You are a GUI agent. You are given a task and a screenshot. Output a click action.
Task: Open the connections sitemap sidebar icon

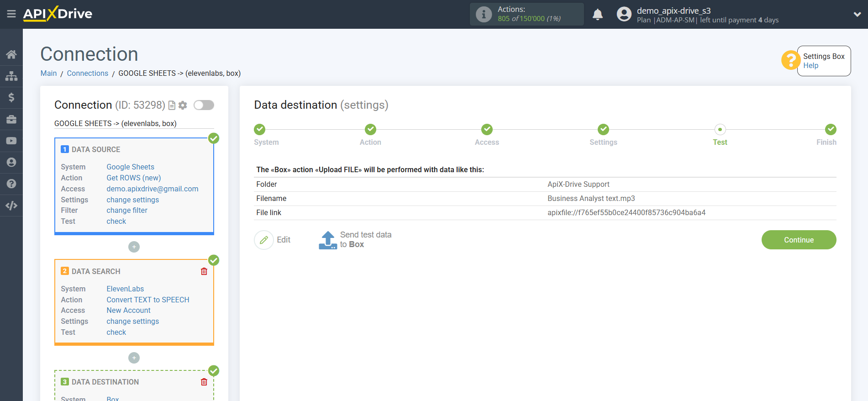point(11,76)
